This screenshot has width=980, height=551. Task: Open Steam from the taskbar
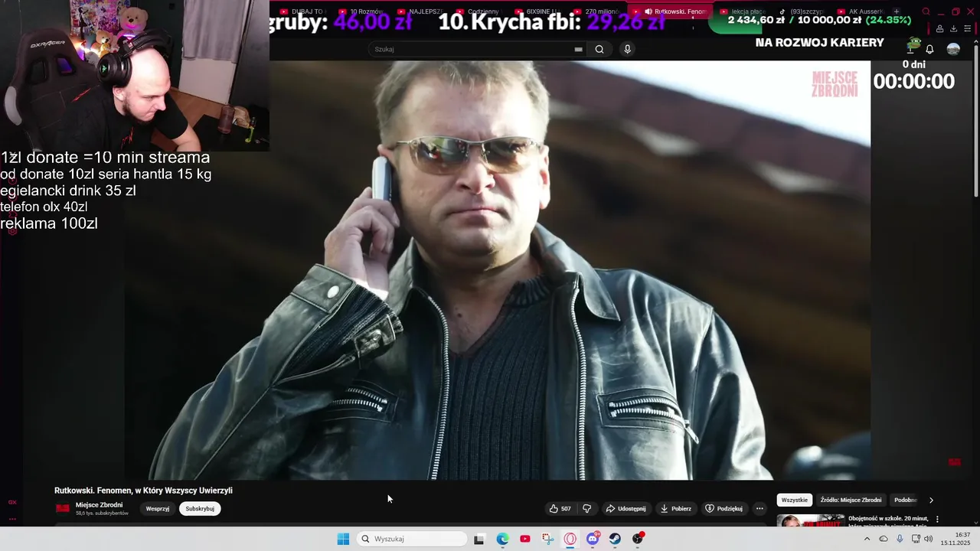pyautogui.click(x=616, y=539)
